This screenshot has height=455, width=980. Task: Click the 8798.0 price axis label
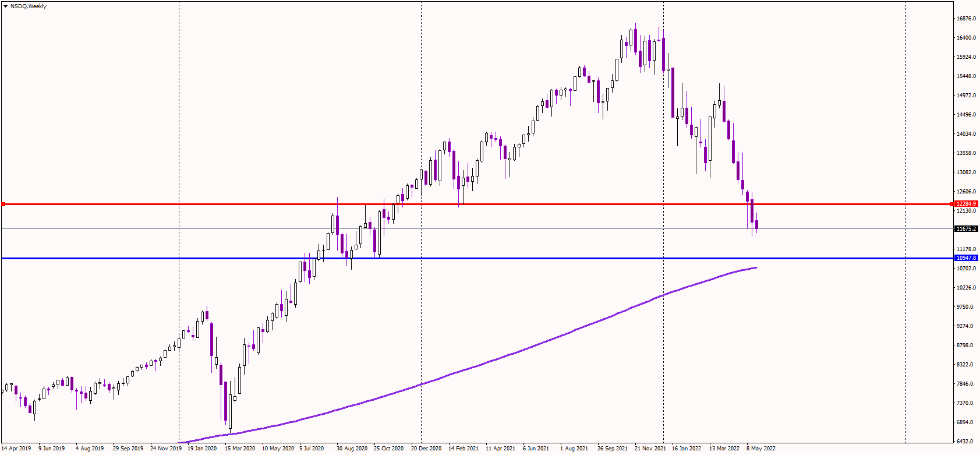(965, 345)
